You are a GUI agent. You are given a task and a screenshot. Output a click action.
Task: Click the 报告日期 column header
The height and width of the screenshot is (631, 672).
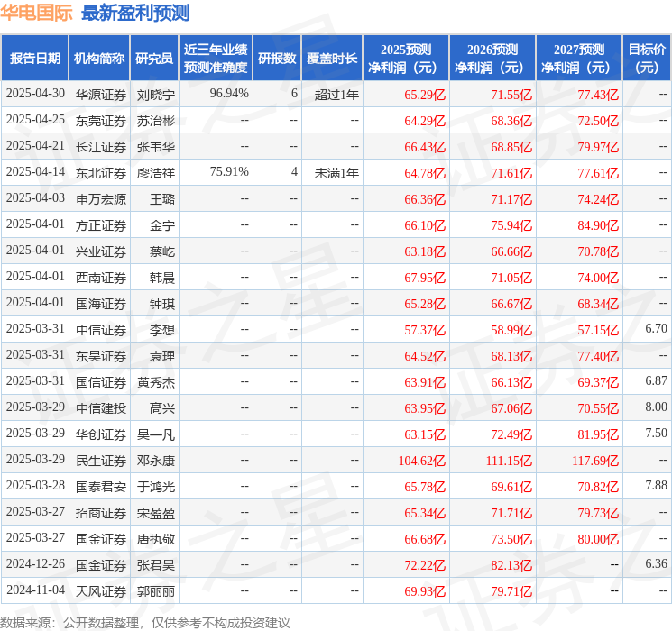(x=34, y=59)
